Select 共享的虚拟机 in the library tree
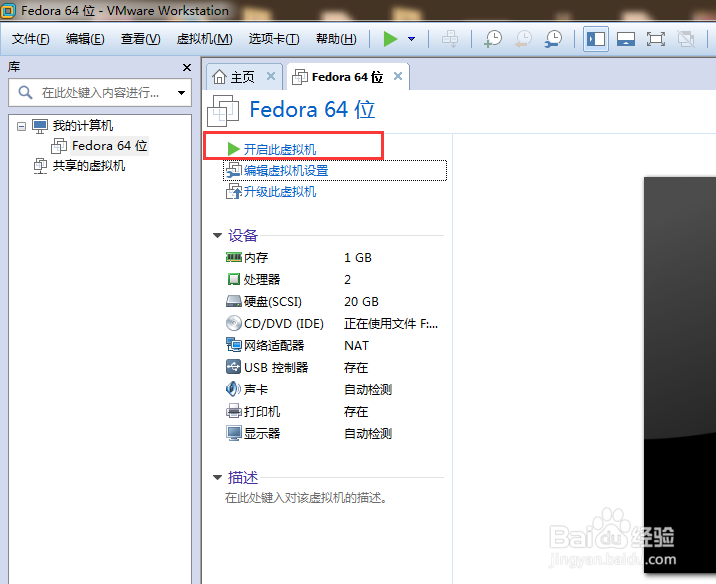This screenshot has width=716, height=584. (89, 166)
